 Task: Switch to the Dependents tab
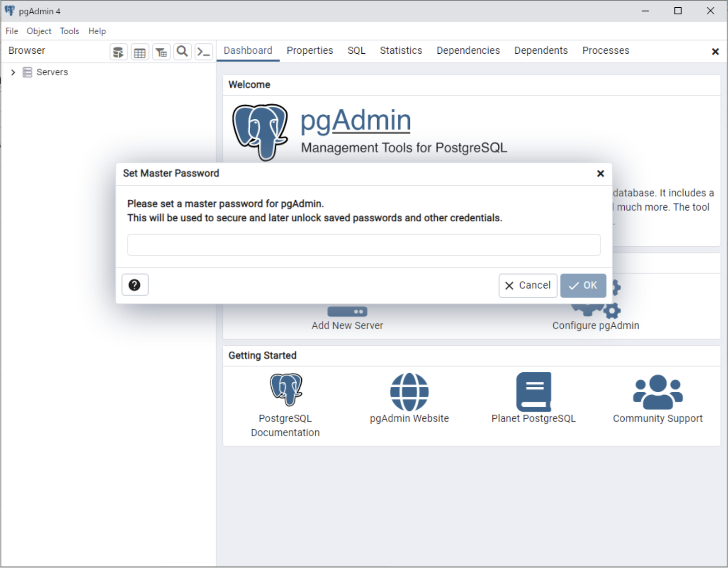541,51
